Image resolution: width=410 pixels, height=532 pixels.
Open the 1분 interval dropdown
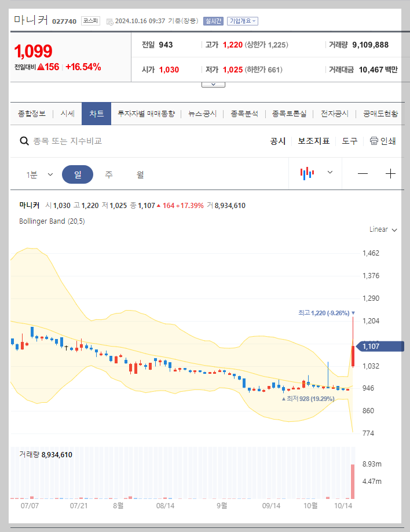(x=39, y=174)
